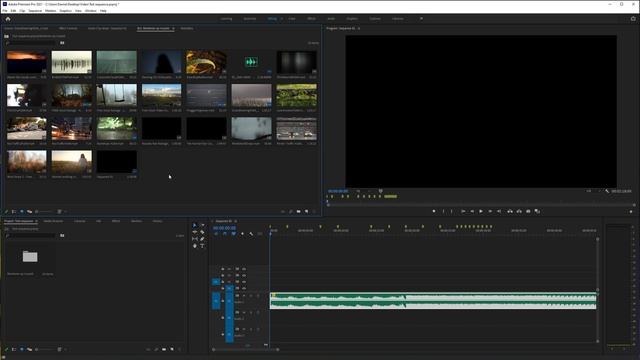Screen dimensions: 640x360
Task: Click timeline horizontal zoom scroll bar
Action: [x=246, y=349]
